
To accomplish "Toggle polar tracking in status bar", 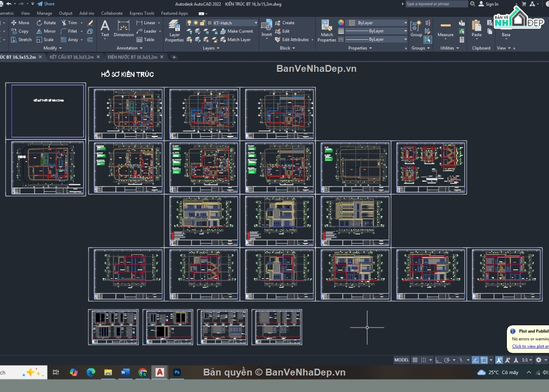I will point(447,360).
